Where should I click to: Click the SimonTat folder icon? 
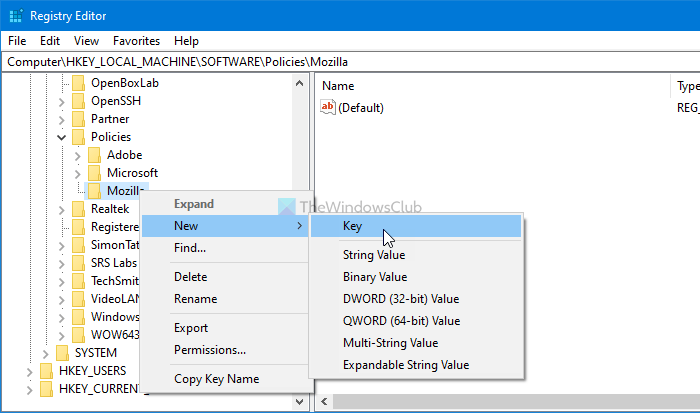click(79, 245)
